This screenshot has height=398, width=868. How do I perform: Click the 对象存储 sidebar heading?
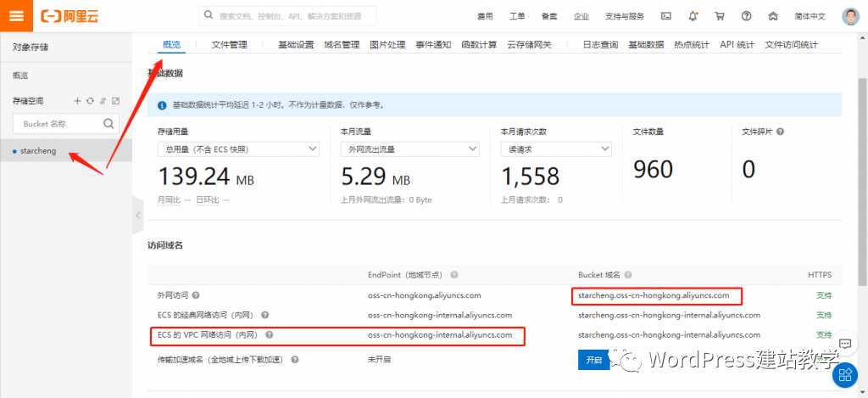tap(31, 48)
